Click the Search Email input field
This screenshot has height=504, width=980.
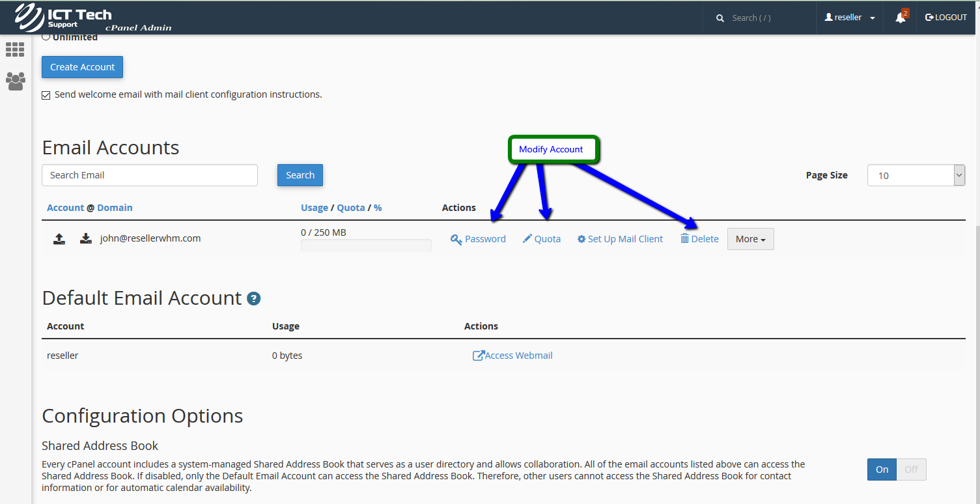(x=150, y=175)
